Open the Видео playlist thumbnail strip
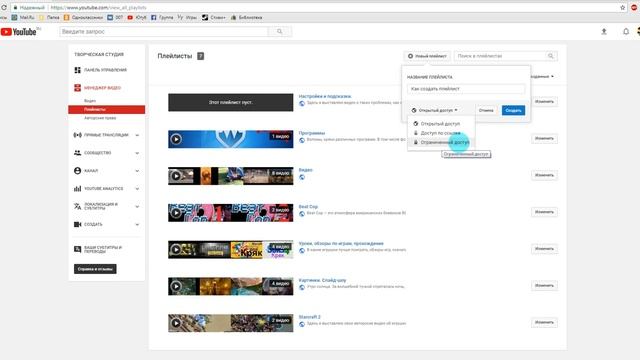This screenshot has height=360, width=640. (x=231, y=176)
